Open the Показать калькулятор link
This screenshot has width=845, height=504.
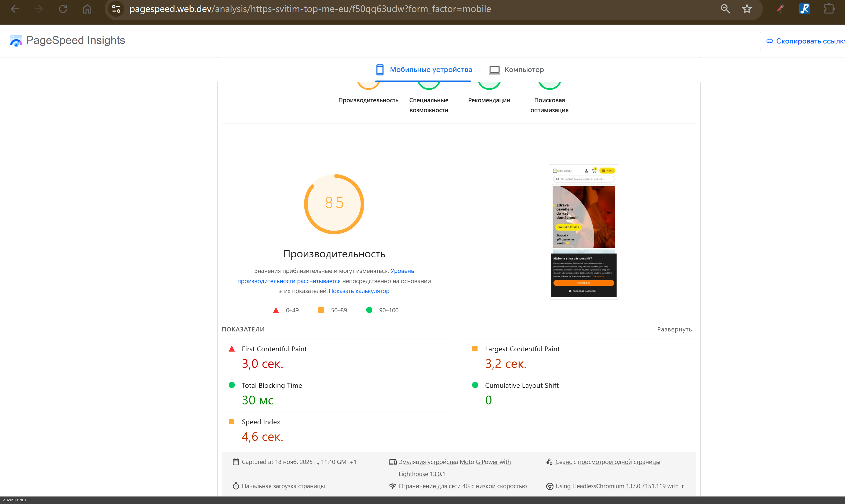[x=359, y=291]
